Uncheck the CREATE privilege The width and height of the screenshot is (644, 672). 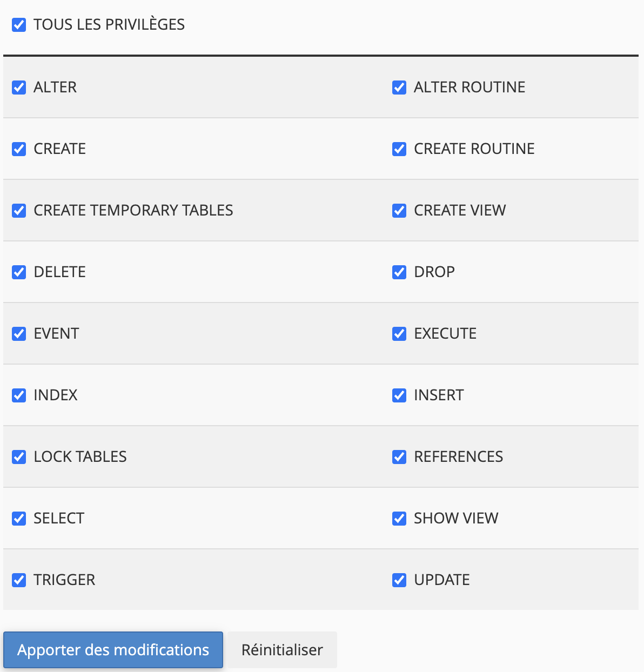tap(19, 149)
